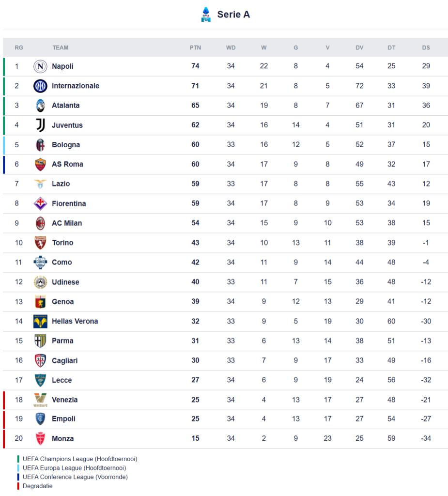Click the AC Milan club badge

pos(40,223)
